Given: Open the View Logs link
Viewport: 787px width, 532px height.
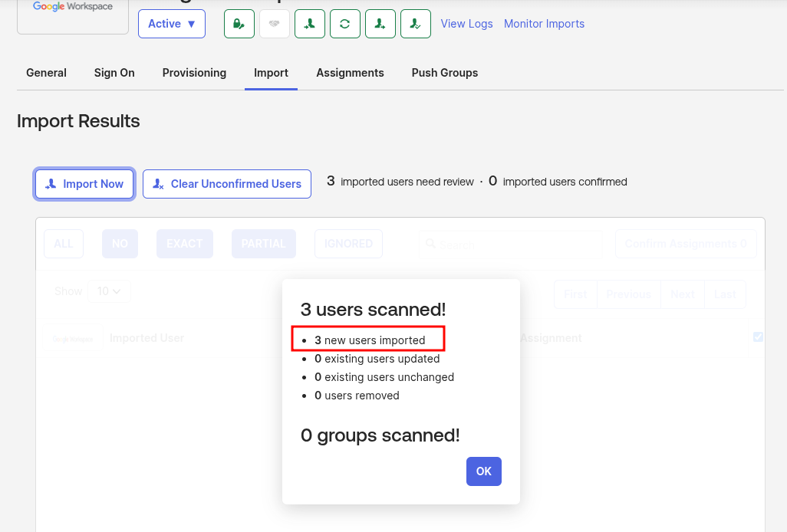Looking at the screenshot, I should 466,24.
